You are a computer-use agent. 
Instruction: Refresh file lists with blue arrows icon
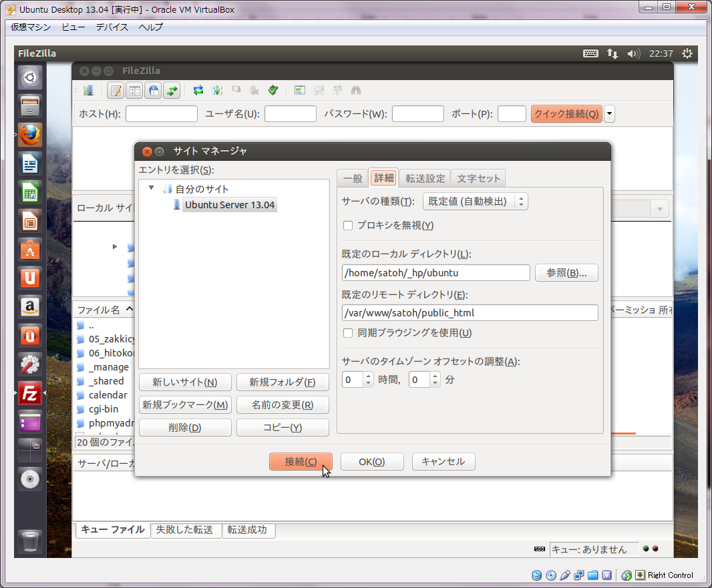click(198, 90)
